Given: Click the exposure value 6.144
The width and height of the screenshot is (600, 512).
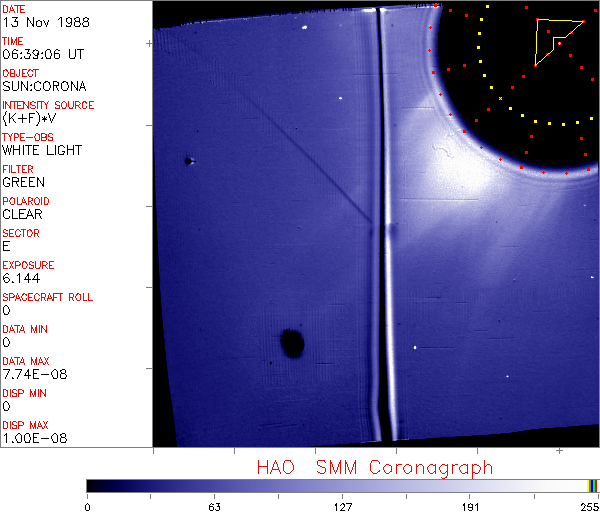Looking at the screenshot, I should point(21,278).
